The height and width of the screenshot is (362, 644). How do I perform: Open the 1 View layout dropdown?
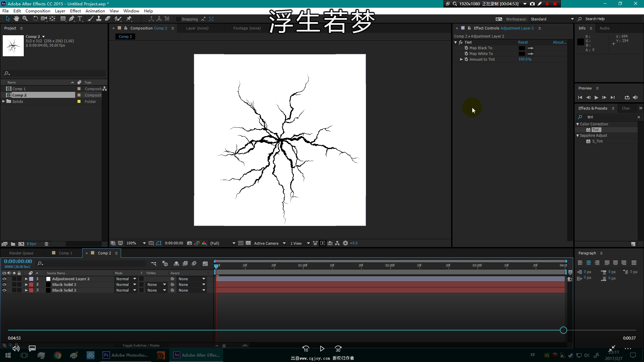coord(300,243)
